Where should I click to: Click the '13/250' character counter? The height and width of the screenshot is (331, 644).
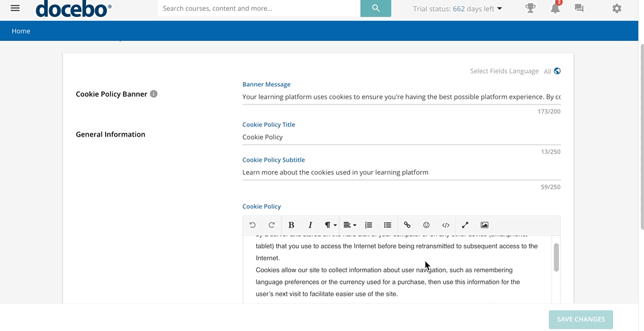[x=550, y=152]
